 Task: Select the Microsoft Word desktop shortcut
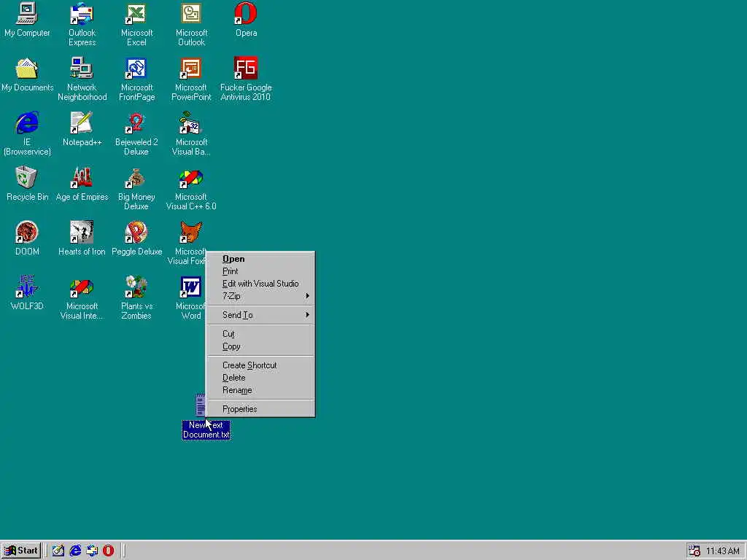pyautogui.click(x=190, y=287)
